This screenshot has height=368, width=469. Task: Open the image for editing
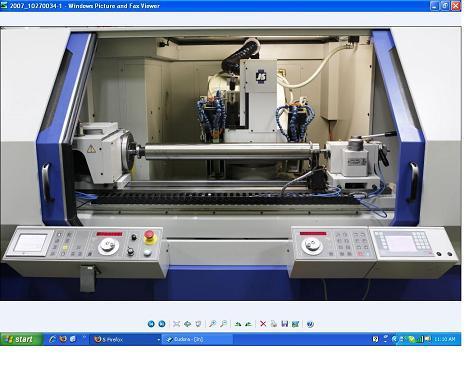point(295,324)
